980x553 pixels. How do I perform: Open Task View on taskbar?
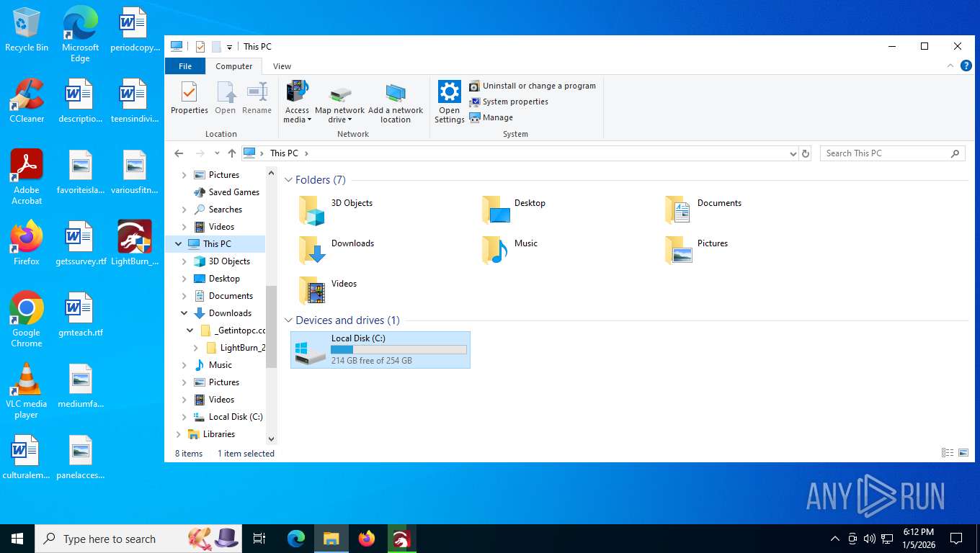[x=259, y=539]
